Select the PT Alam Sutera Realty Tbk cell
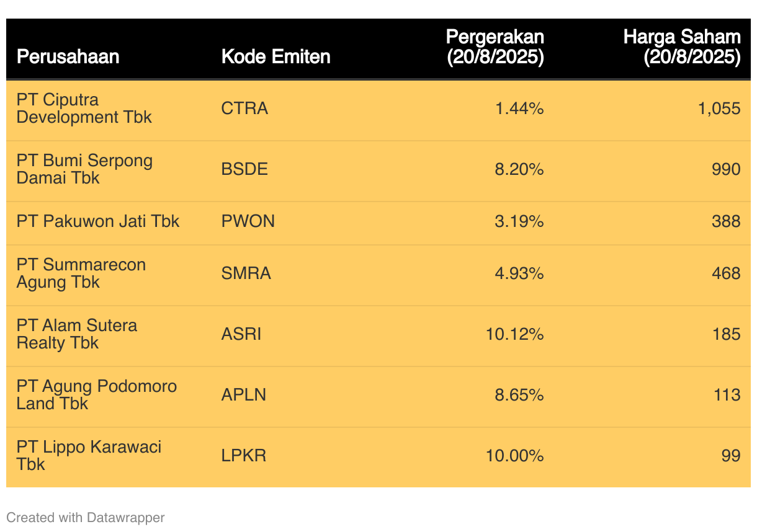The image size is (757, 532). pos(77,334)
